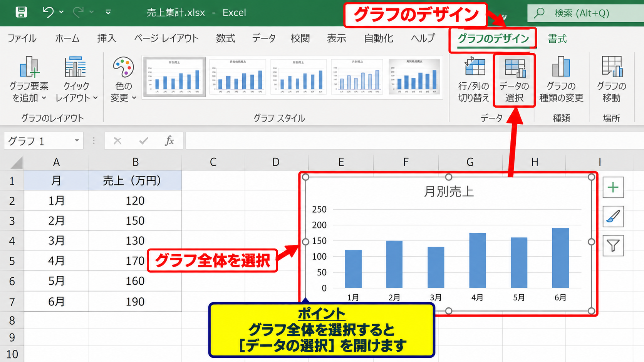Open クイック レイアウト dropdown
The height and width of the screenshot is (362, 644).
76,79
